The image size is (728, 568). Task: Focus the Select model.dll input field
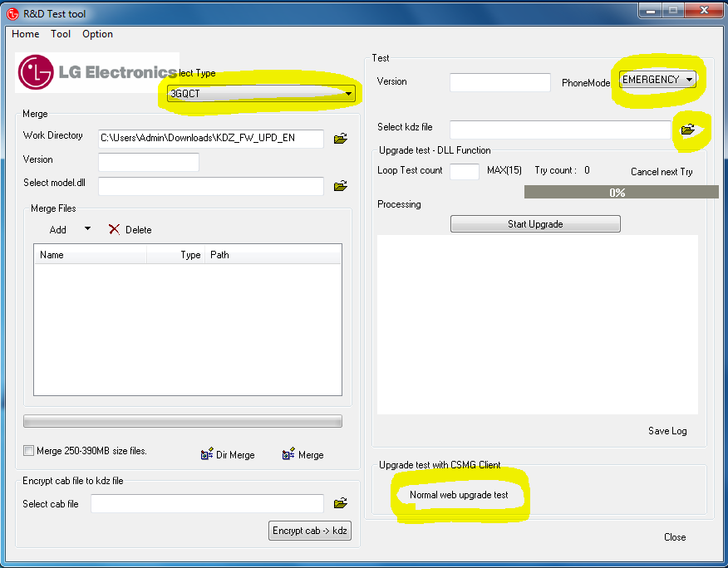coord(211,186)
